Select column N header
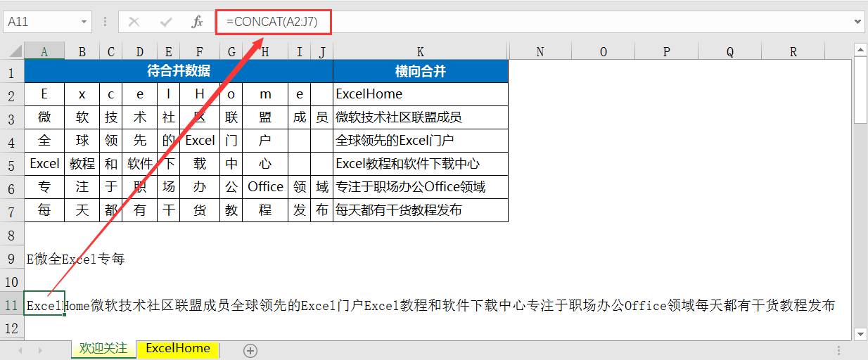The height and width of the screenshot is (360, 868). [540, 52]
